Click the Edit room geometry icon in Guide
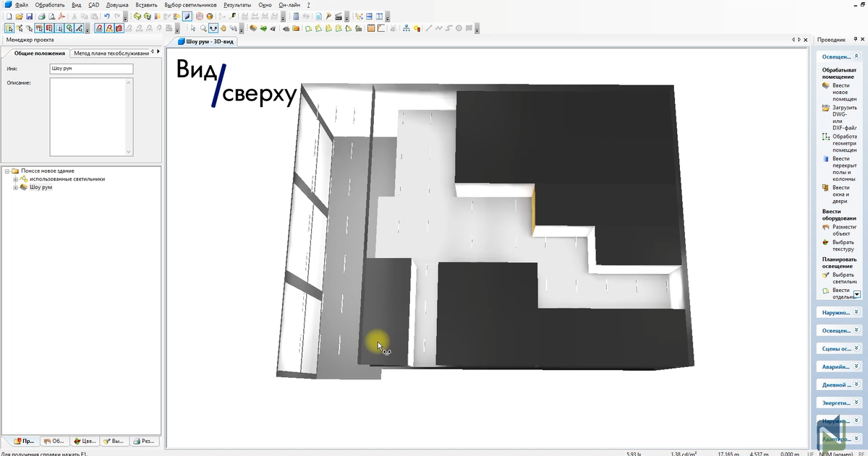868x456 pixels. click(825, 137)
